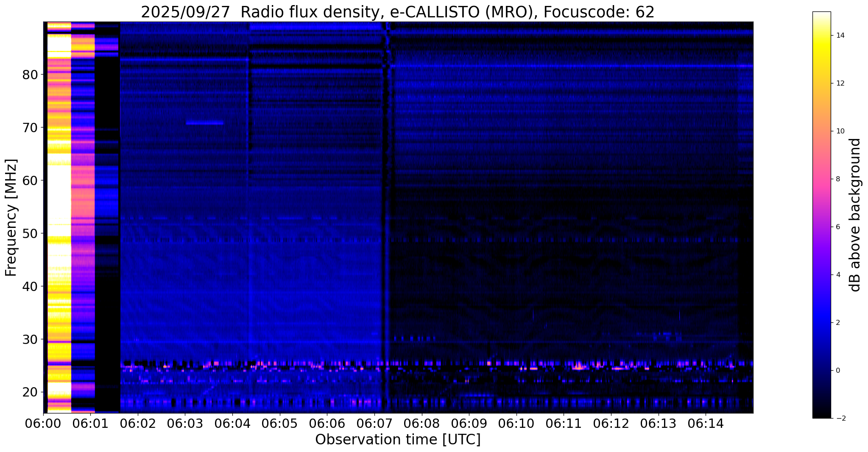The width and height of the screenshot is (868, 452).
Task: Click the 06:09 time tick label
Action: point(469,423)
